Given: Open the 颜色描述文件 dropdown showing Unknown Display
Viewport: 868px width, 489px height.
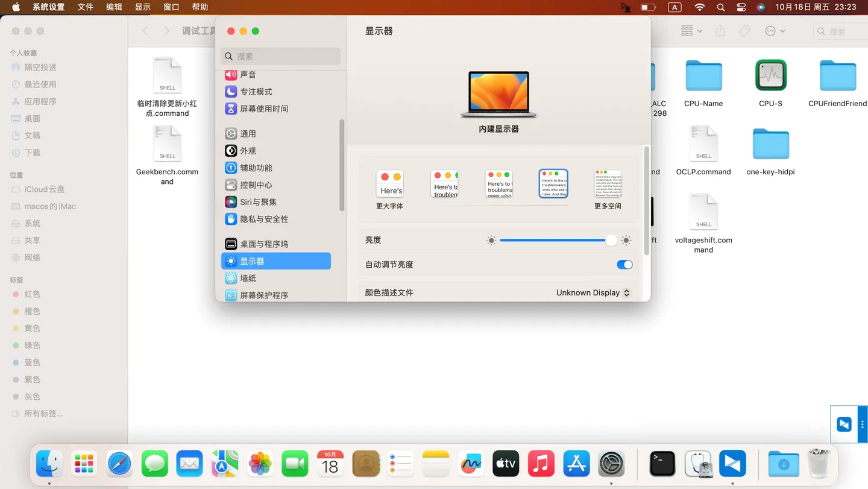Looking at the screenshot, I should pyautogui.click(x=593, y=292).
